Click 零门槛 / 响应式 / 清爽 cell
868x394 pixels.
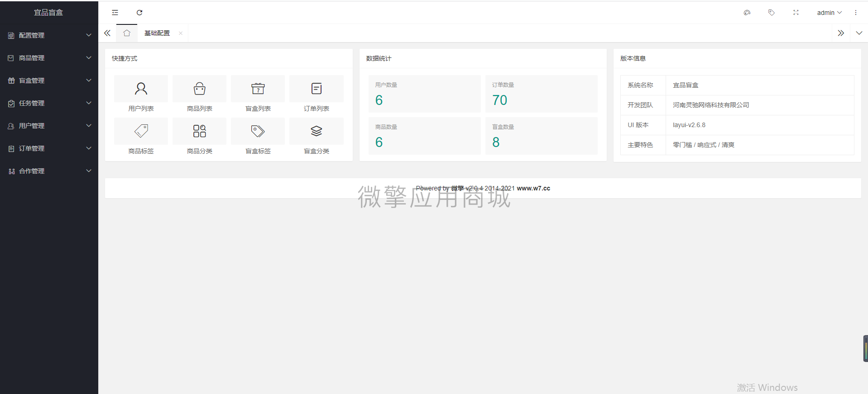tap(760, 145)
